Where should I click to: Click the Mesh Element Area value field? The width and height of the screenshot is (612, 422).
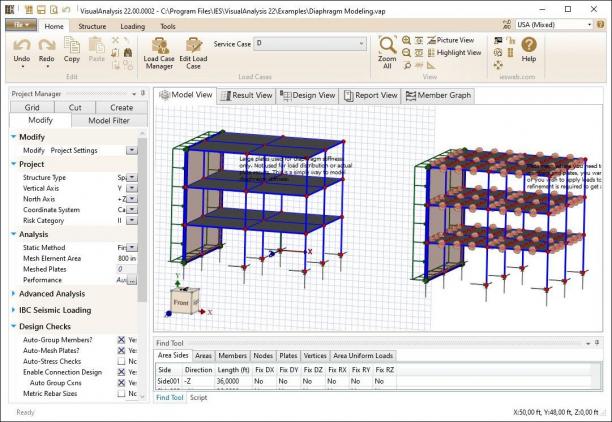tap(127, 258)
